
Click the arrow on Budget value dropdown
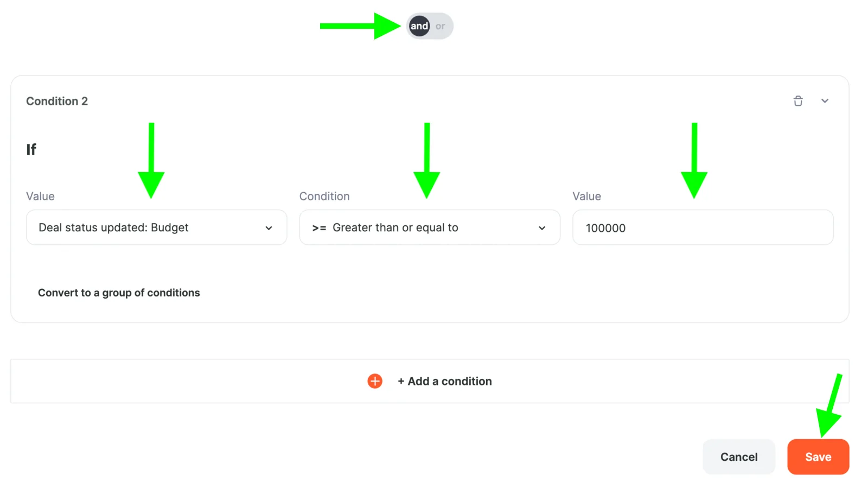point(269,228)
